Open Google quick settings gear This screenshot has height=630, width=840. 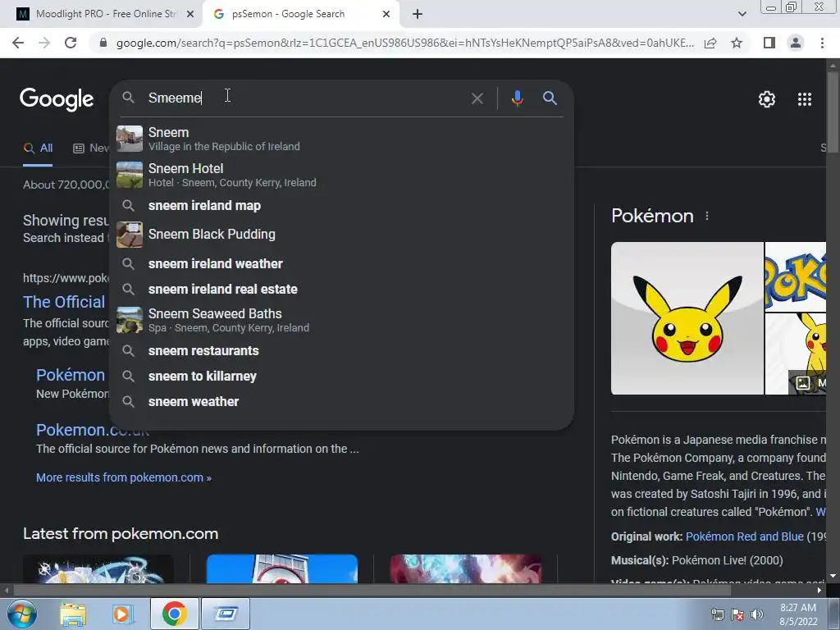[x=767, y=99]
